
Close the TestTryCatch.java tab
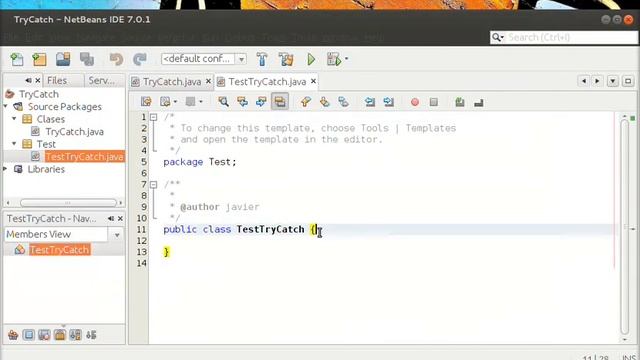point(313,81)
